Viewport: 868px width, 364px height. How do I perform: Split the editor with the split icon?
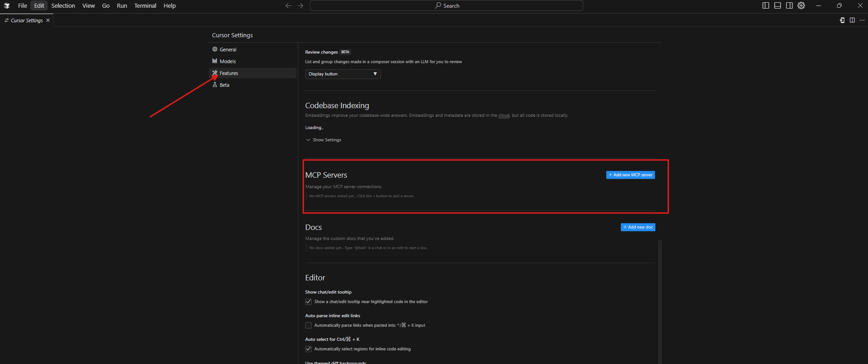tap(852, 20)
